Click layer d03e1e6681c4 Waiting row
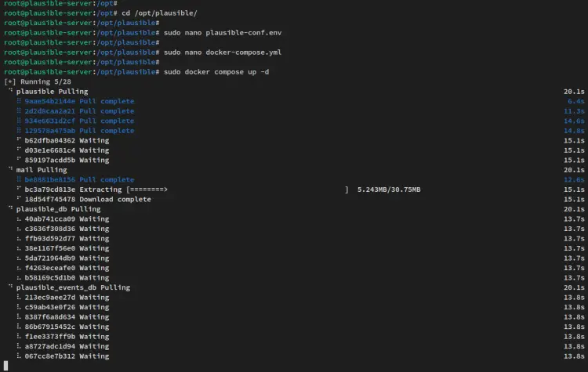Screen dimensions: 588x372 [67, 150]
